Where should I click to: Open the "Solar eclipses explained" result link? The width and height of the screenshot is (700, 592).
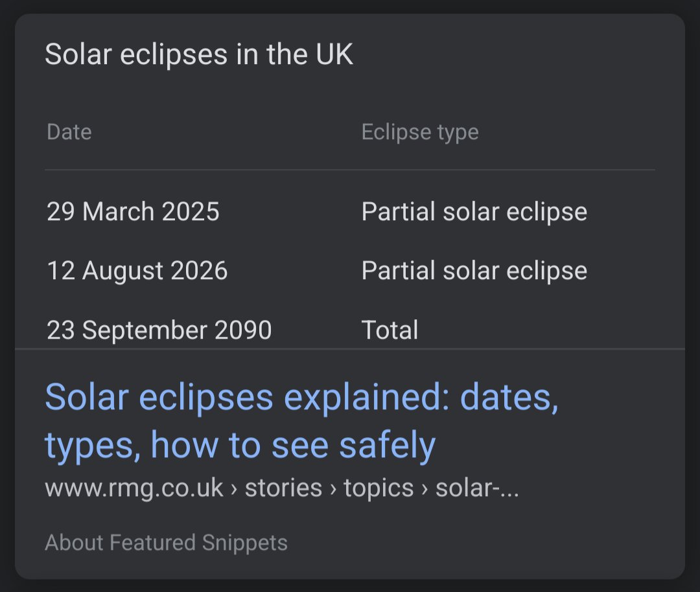301,398
